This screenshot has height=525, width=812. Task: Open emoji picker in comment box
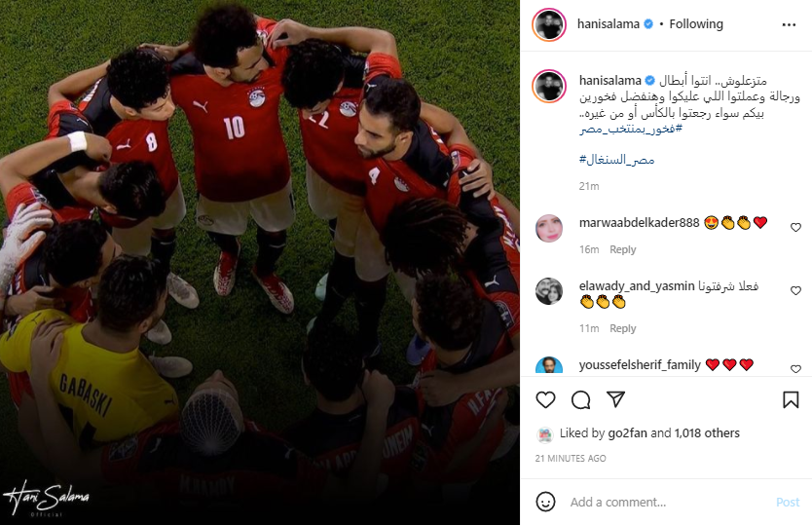[545, 502]
